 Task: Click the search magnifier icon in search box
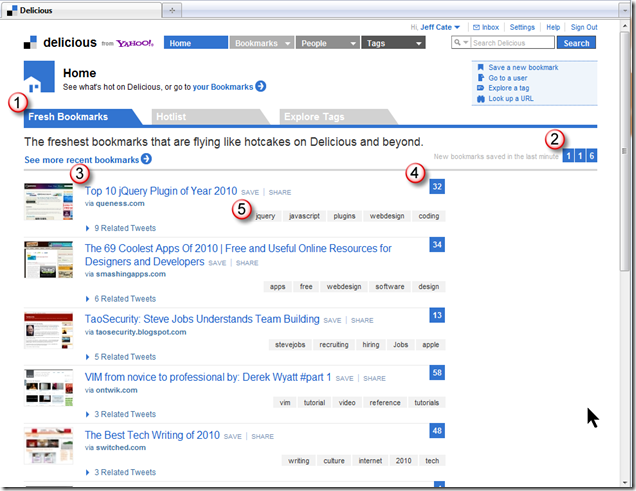click(458, 42)
